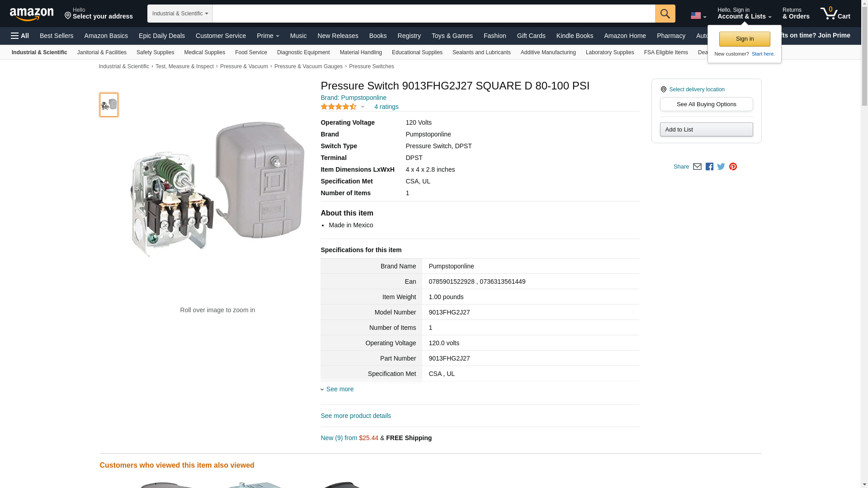
Task: Click Add to List button
Action: click(x=706, y=130)
